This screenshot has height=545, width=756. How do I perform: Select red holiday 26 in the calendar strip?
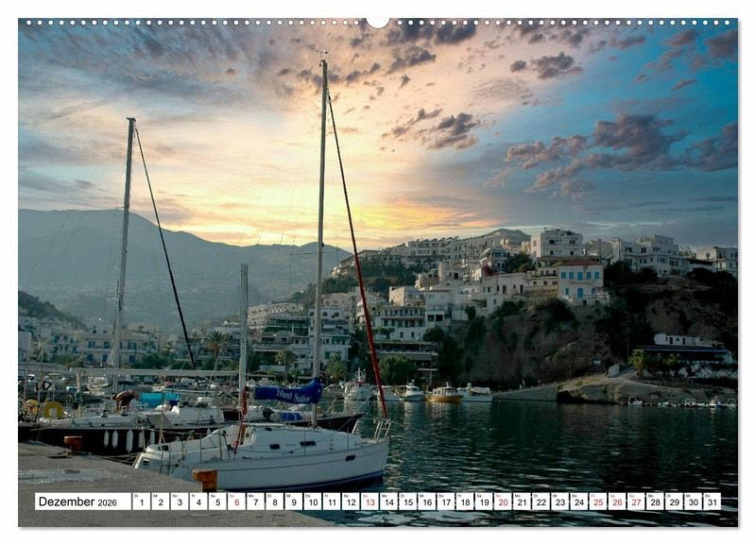point(617,502)
